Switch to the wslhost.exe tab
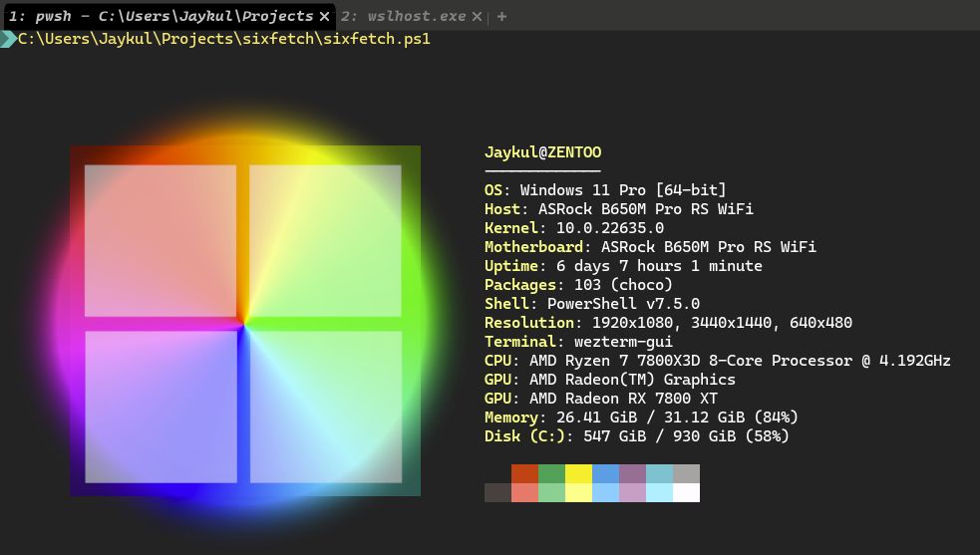This screenshot has width=980, height=555. (x=403, y=16)
